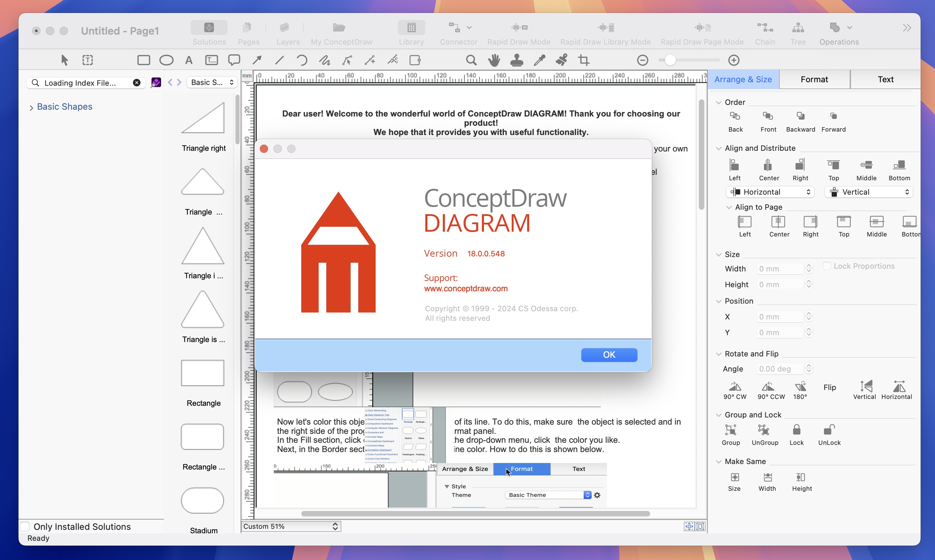Select Custom 51% zoom dropdown

[291, 526]
